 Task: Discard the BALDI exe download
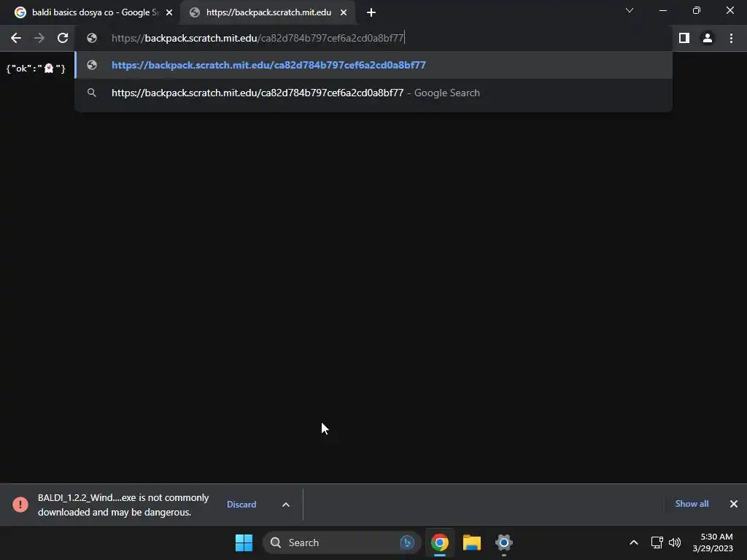241,505
